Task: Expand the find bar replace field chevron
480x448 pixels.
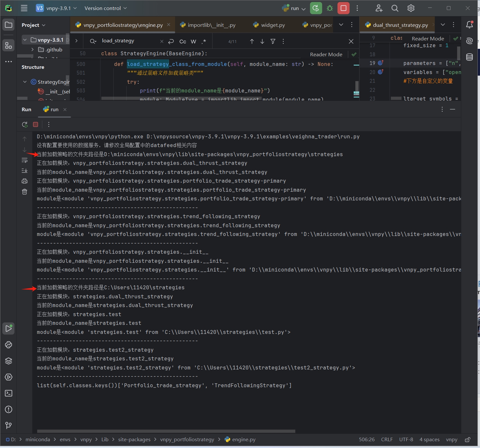Action: click(76, 41)
